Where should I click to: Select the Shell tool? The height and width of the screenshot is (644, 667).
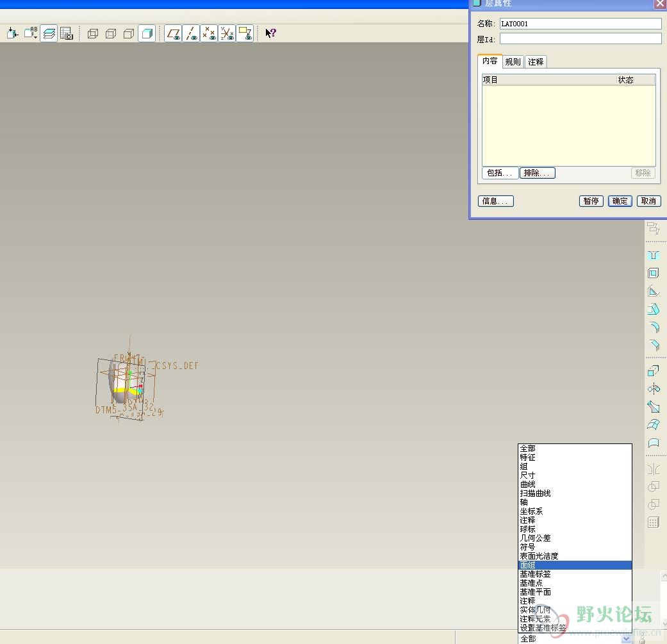click(654, 273)
